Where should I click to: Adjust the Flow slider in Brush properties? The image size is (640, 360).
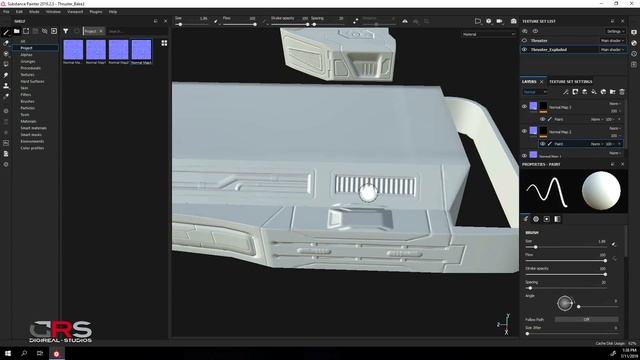565,260
